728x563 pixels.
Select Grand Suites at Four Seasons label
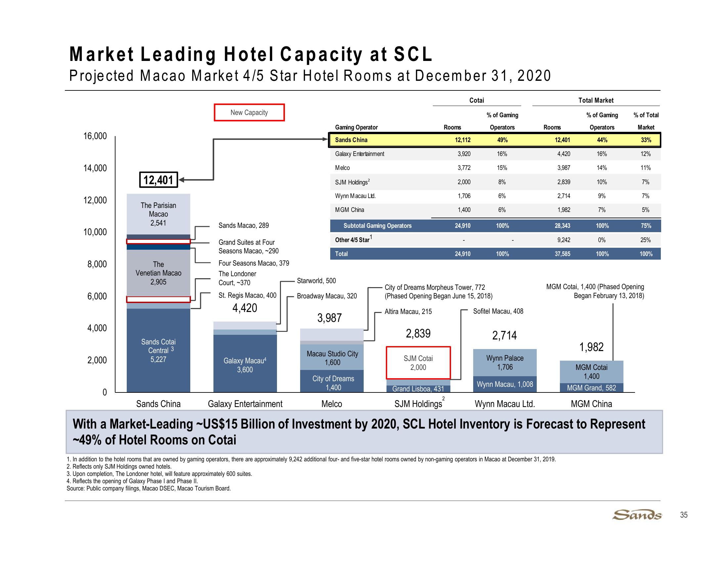coord(249,246)
